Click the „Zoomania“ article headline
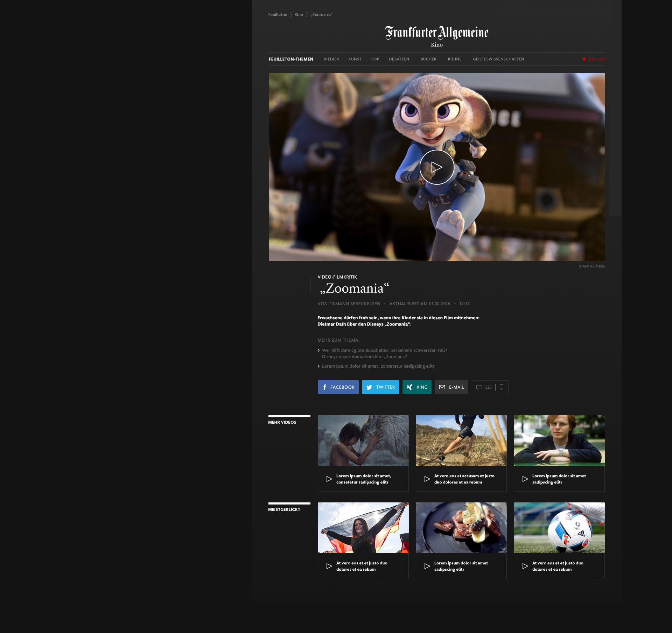The width and height of the screenshot is (672, 633). [354, 288]
